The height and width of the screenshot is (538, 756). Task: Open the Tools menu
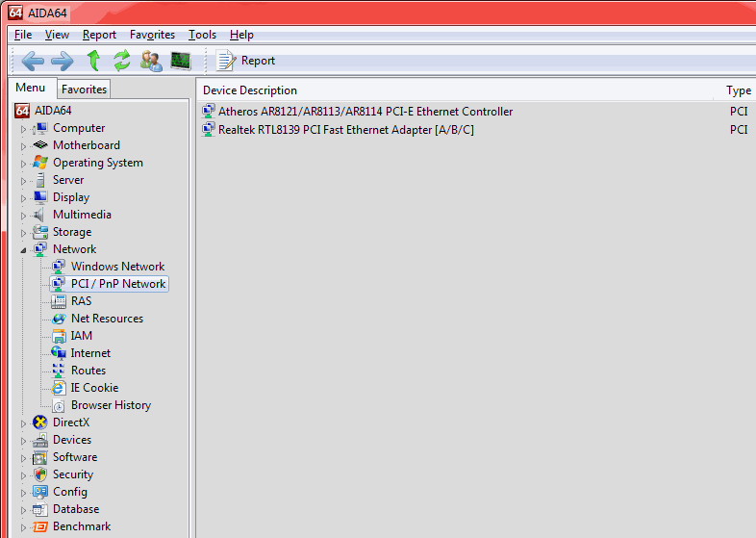click(x=202, y=35)
